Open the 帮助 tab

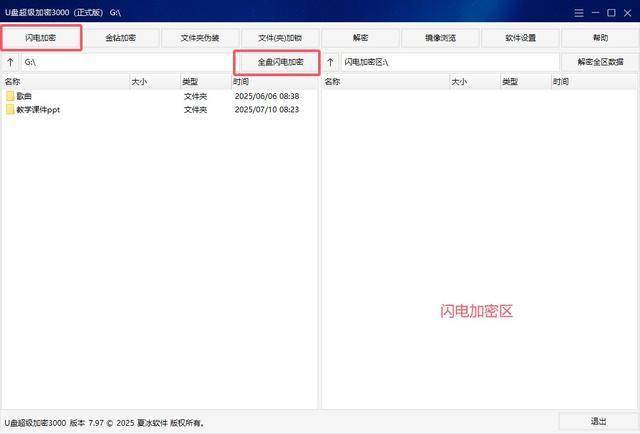point(600,38)
